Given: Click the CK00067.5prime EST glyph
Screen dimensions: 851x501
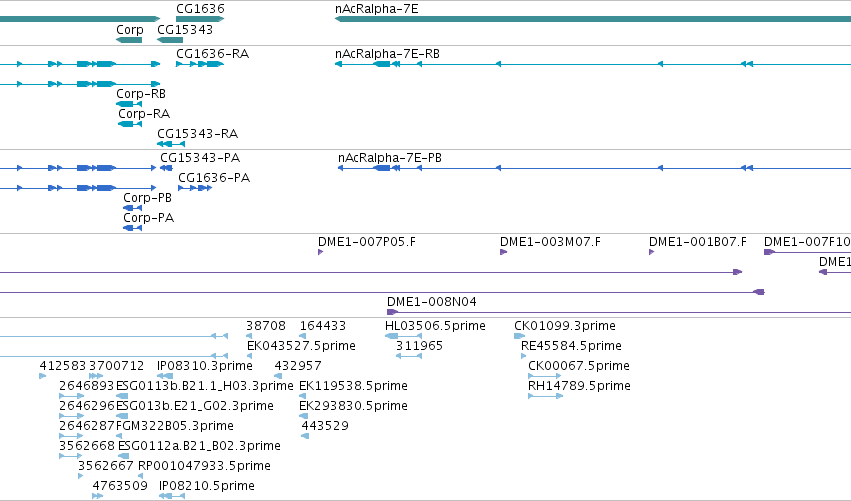Looking at the screenshot, I should (544, 376).
